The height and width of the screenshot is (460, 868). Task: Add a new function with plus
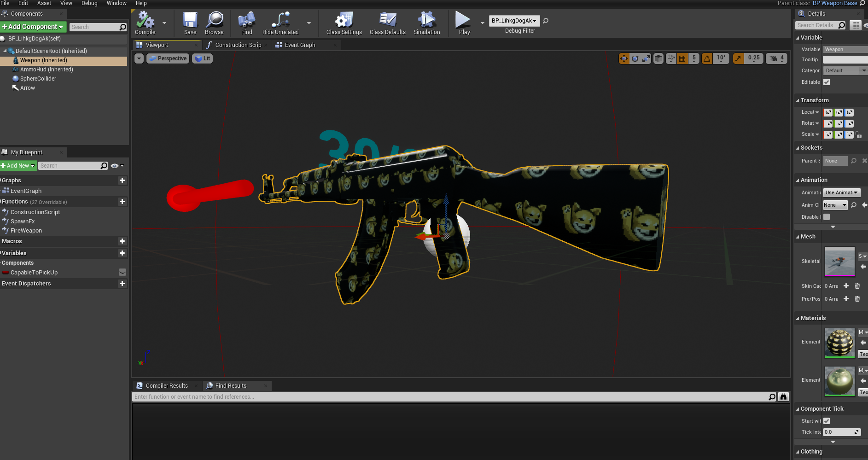click(x=122, y=202)
